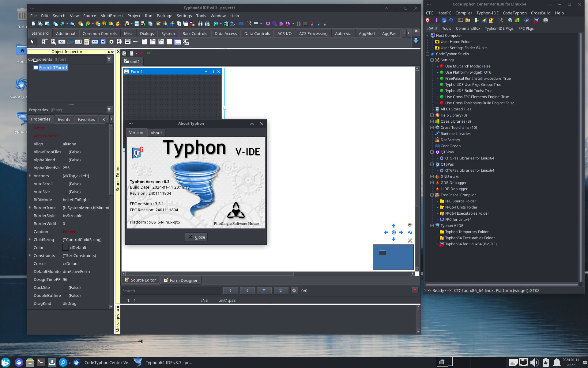Toggle the eye icon in the form designer navigator

410,225
